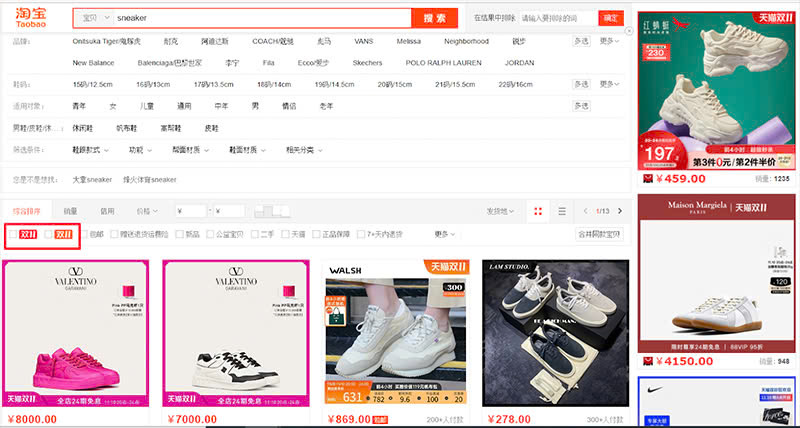The height and width of the screenshot is (428, 800).
Task: Open WALSH sneaker product image
Action: [396, 333]
